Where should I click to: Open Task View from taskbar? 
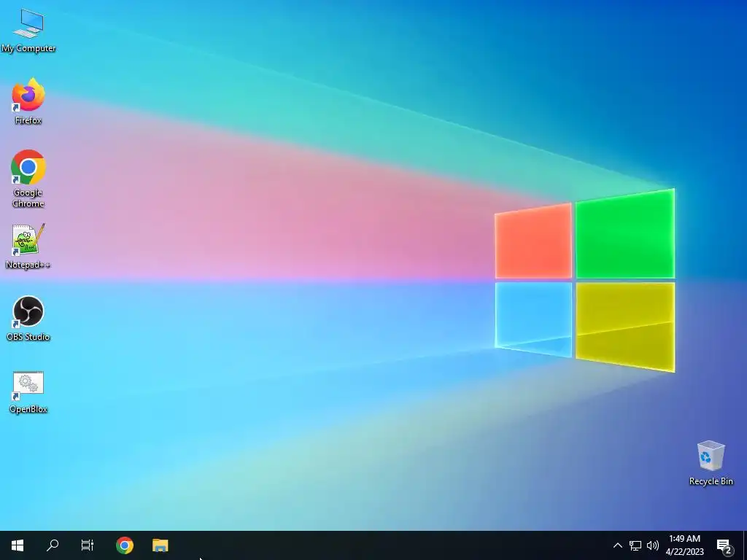click(x=88, y=545)
